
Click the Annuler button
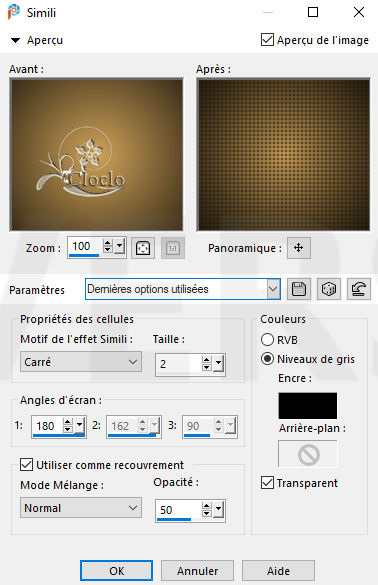[197, 571]
